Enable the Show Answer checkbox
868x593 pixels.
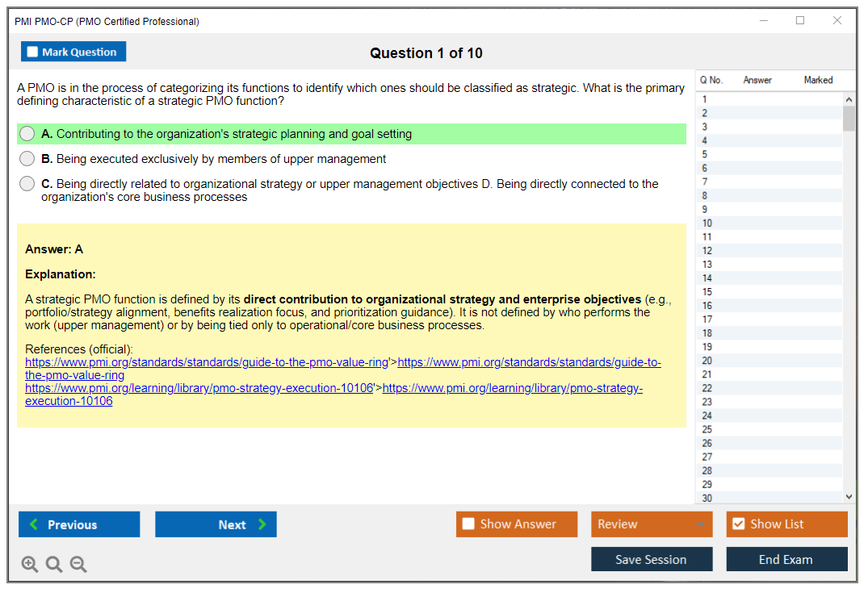(x=469, y=524)
